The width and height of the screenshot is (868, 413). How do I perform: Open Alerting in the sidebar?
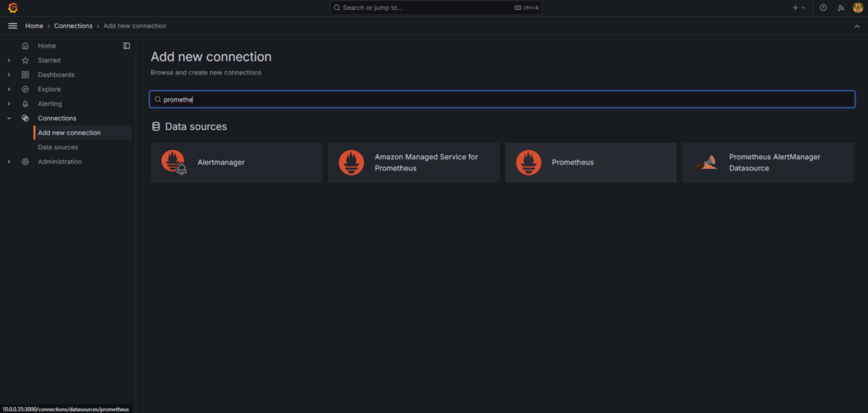tap(50, 103)
